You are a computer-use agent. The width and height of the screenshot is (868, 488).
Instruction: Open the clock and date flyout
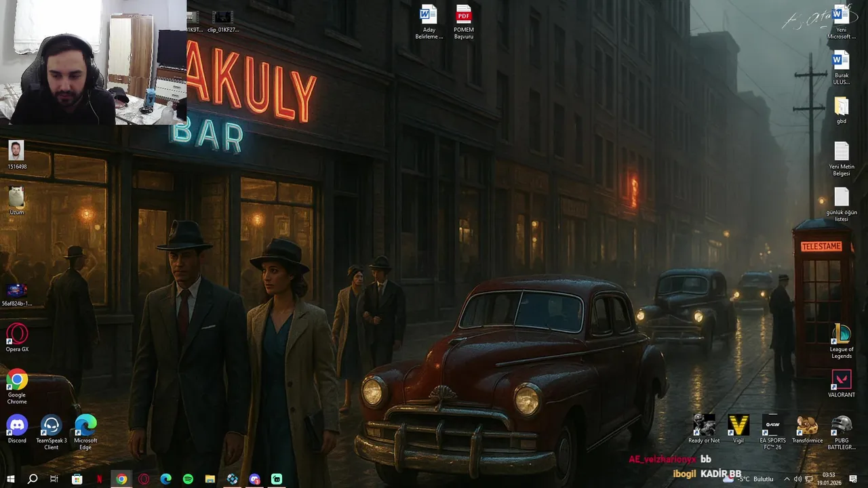(829, 479)
